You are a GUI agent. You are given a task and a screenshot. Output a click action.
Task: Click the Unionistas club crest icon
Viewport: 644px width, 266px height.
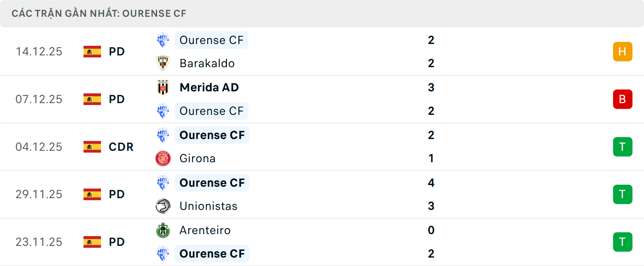[x=163, y=206]
